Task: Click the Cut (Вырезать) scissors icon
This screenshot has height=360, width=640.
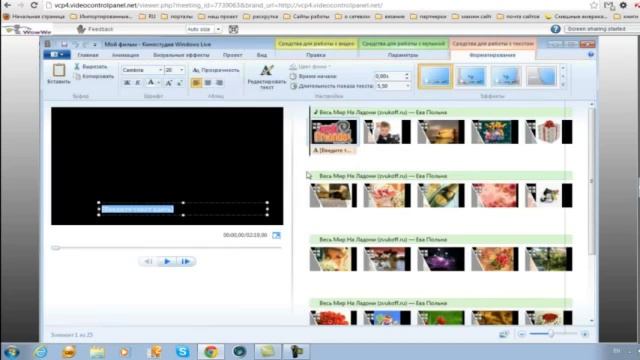Action: [77, 67]
